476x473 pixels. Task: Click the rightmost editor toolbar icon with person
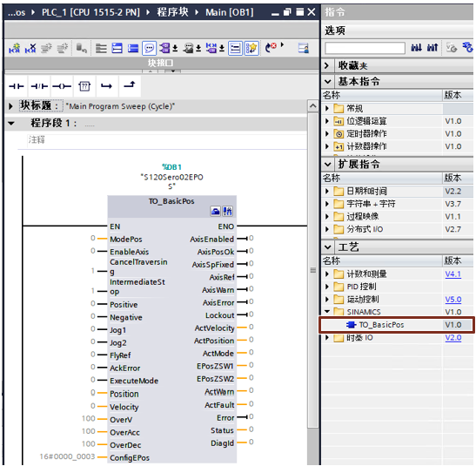[x=304, y=48]
